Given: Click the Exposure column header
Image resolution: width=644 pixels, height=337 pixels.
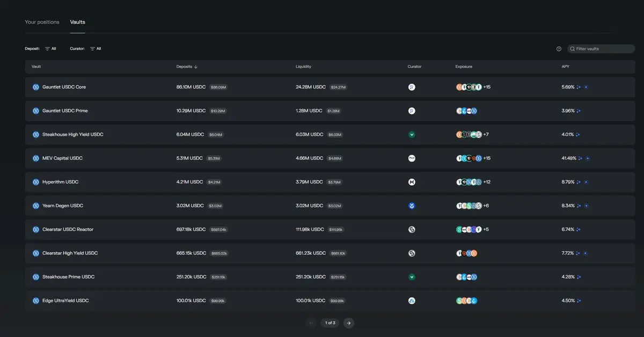Looking at the screenshot, I should click(464, 67).
